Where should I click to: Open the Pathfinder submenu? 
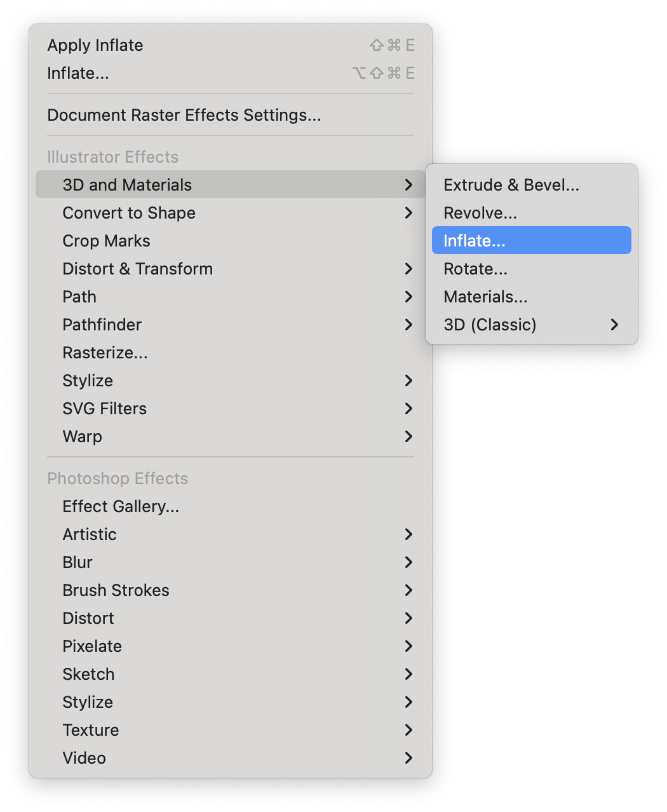coord(231,325)
